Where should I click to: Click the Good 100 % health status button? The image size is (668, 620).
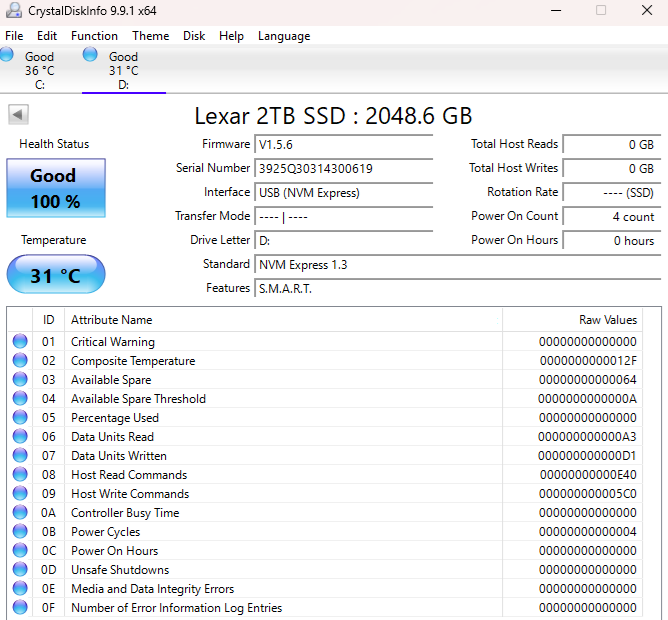click(56, 188)
